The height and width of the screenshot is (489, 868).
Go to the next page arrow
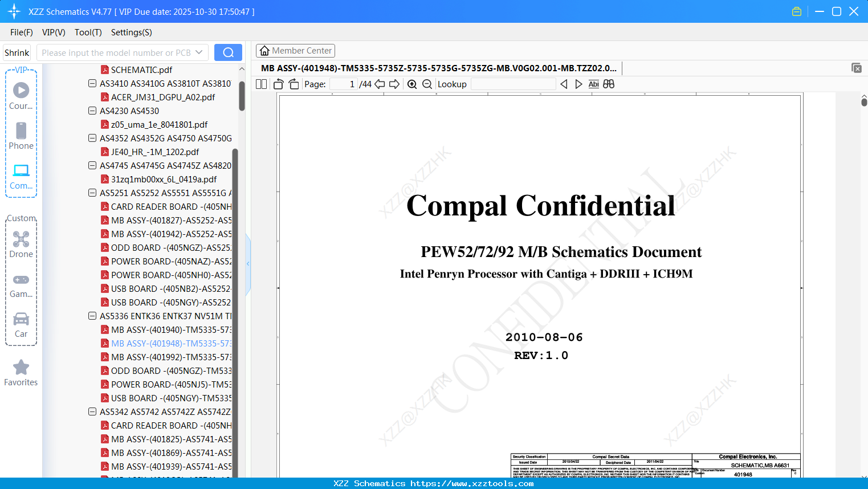pos(394,84)
